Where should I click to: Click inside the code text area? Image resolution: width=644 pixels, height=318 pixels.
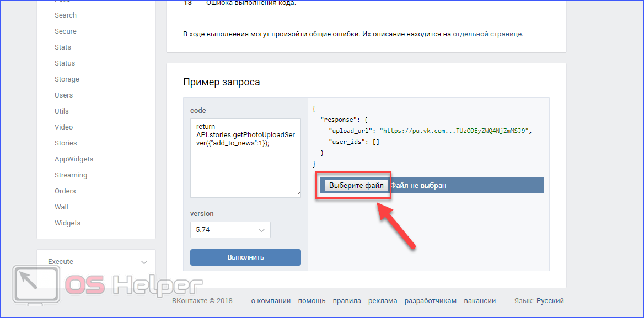245,165
